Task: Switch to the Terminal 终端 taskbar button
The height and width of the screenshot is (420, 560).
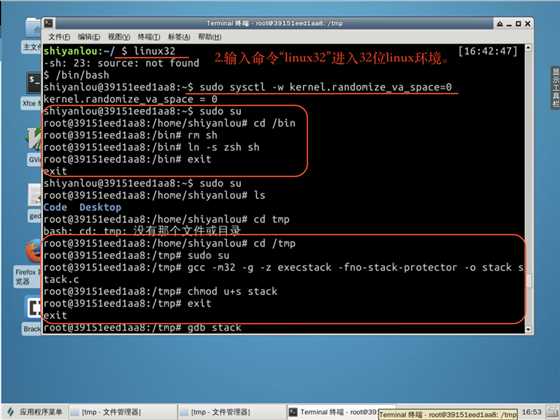Action: (332, 412)
